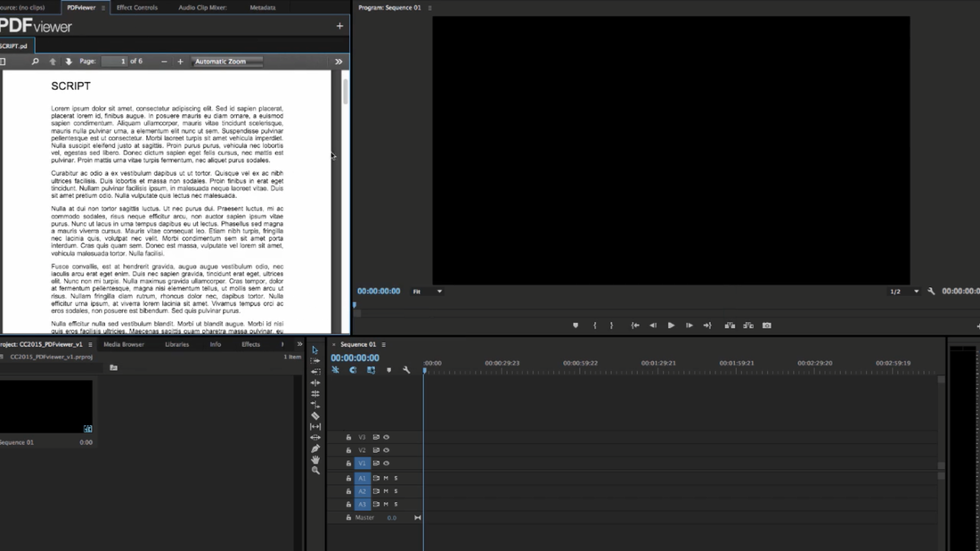Open Program monitor panel menu
Image resolution: width=980 pixels, height=551 pixels.
click(429, 7)
